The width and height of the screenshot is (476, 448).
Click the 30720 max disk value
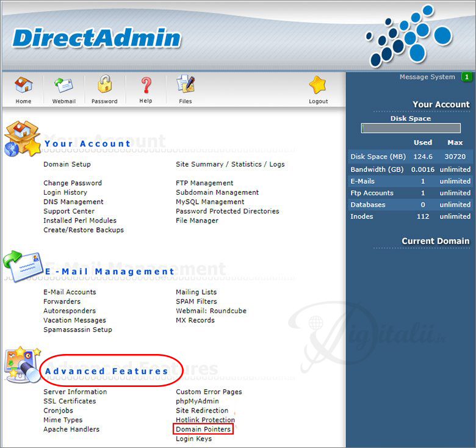[x=455, y=157]
